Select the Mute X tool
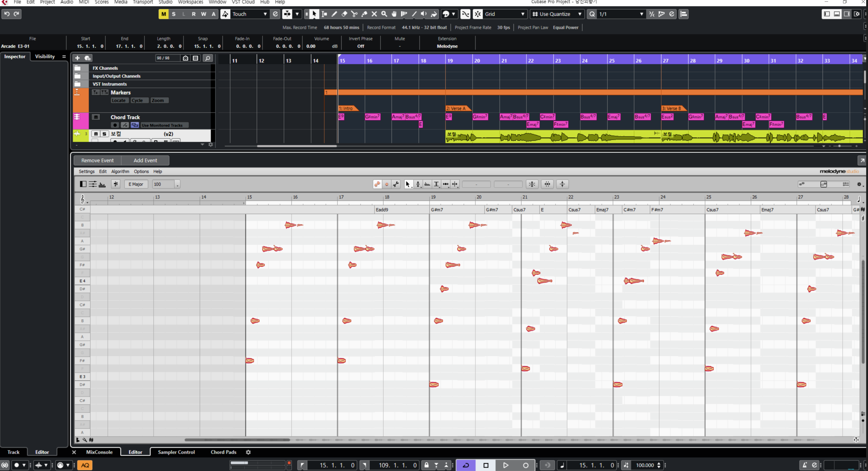Screen dimensions: 868x471 pyautogui.click(x=374, y=14)
